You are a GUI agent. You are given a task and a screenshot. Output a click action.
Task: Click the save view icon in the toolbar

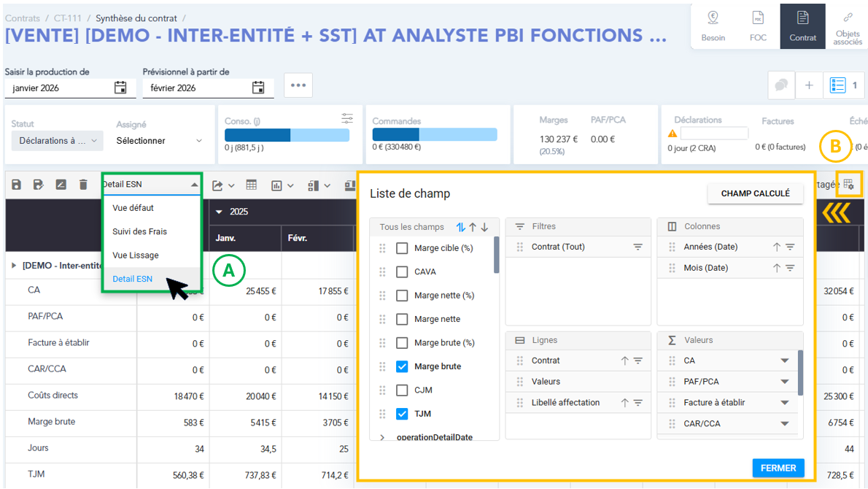point(17,185)
